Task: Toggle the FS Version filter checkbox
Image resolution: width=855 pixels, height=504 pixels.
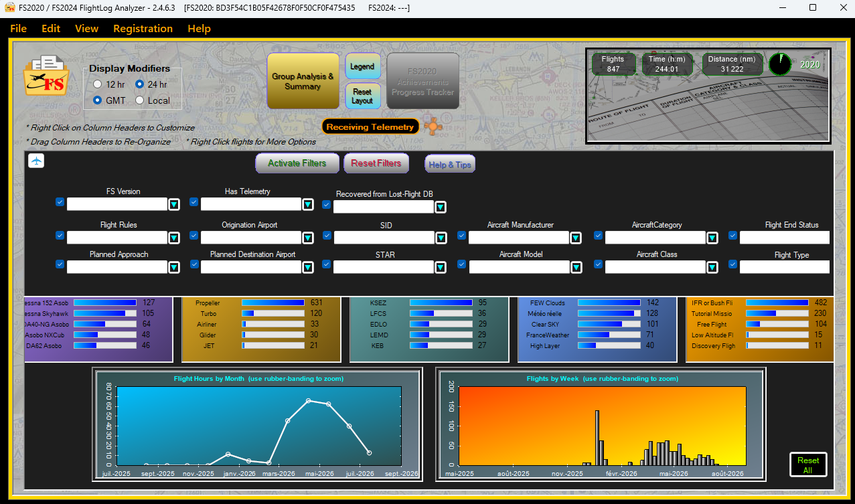Action: click(x=60, y=202)
